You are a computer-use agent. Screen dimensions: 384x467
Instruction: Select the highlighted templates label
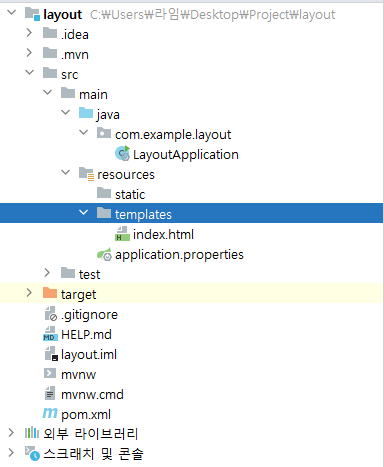click(x=143, y=215)
